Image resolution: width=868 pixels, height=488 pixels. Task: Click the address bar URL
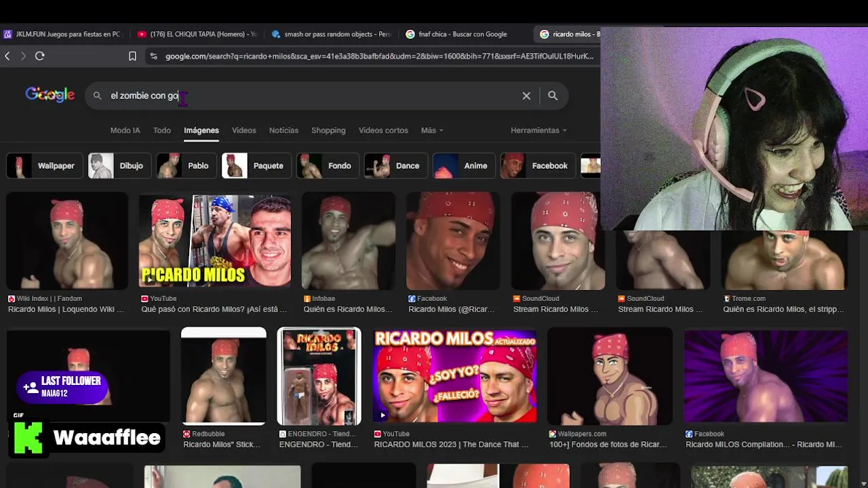click(x=379, y=56)
